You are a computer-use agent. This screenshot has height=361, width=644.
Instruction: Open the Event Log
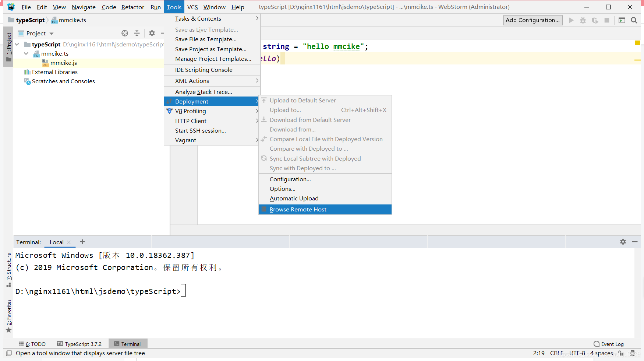609,344
